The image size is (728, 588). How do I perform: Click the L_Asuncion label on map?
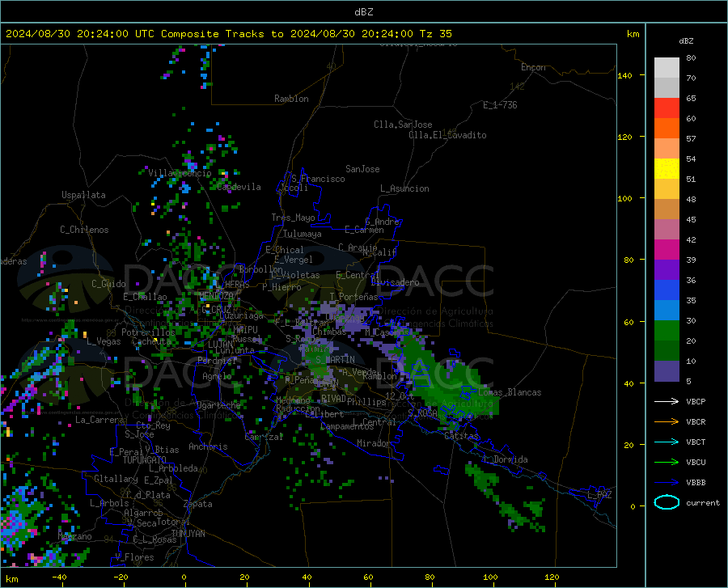[x=404, y=188]
